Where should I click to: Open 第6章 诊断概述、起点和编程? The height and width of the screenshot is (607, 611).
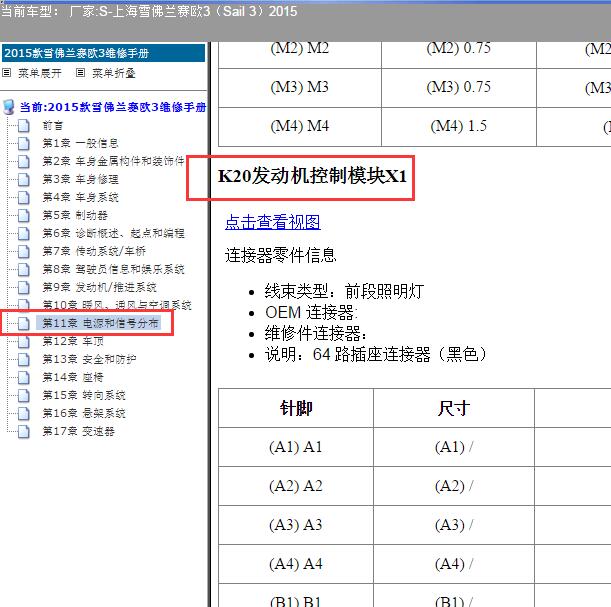click(113, 233)
